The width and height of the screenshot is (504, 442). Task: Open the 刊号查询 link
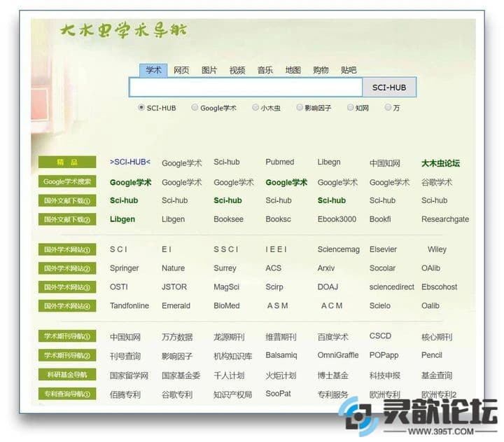point(125,356)
